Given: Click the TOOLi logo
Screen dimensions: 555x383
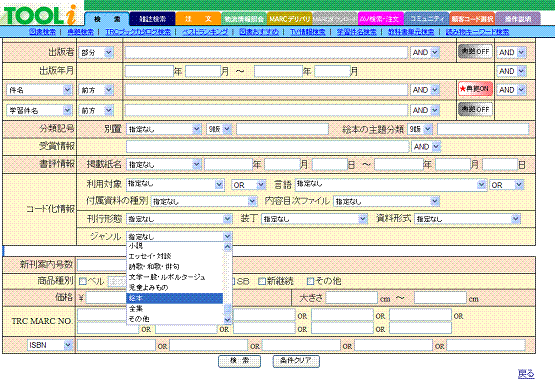Looking at the screenshot, I should pos(40,14).
